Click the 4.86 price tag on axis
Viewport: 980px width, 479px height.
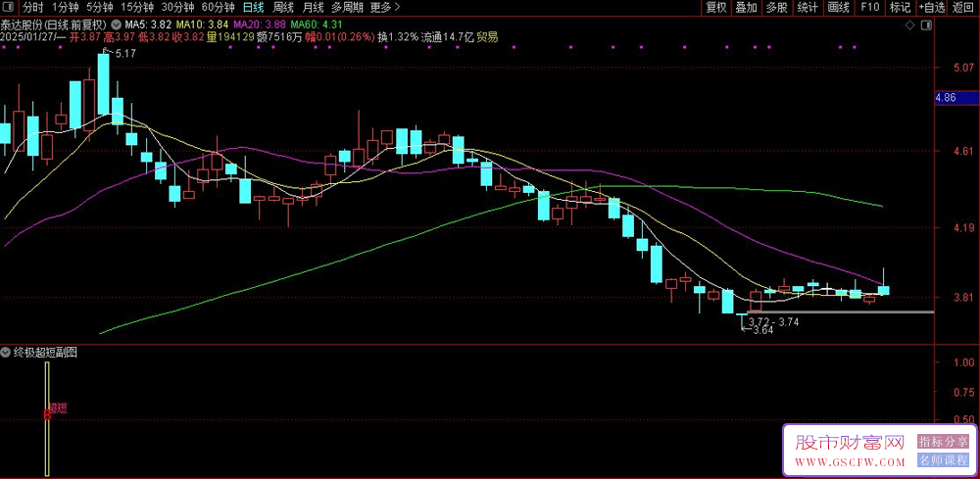956,98
